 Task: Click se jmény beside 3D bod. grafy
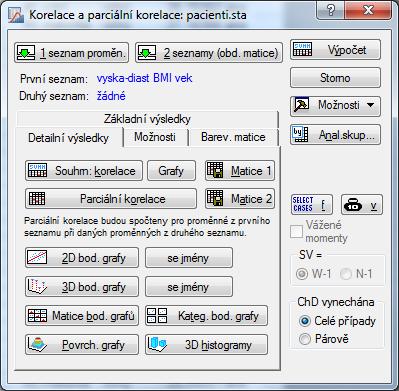click(189, 287)
